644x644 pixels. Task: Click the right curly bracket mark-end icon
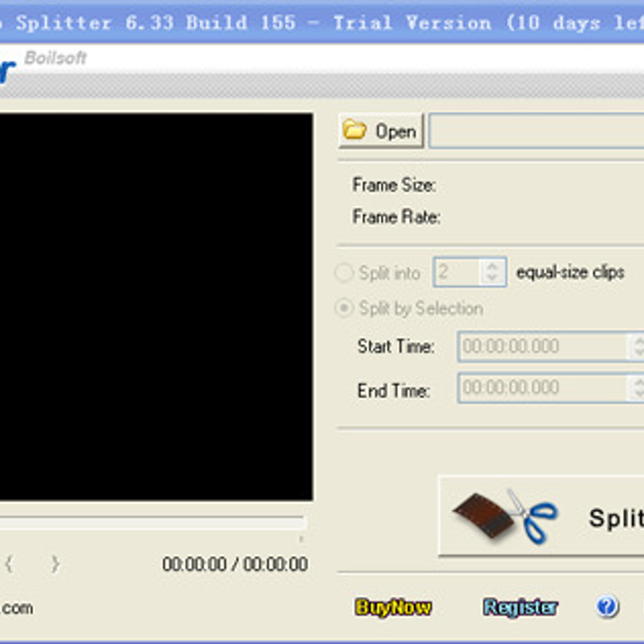pyautogui.click(x=55, y=564)
